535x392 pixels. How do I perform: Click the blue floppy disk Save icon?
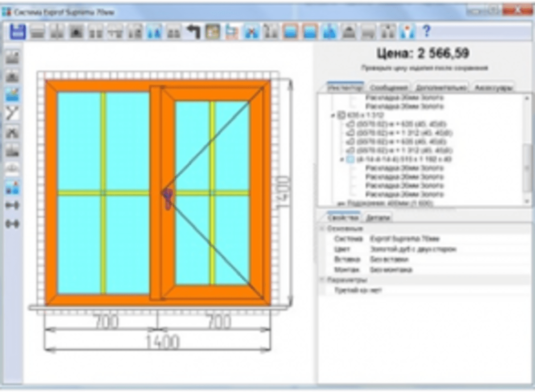coord(18,32)
